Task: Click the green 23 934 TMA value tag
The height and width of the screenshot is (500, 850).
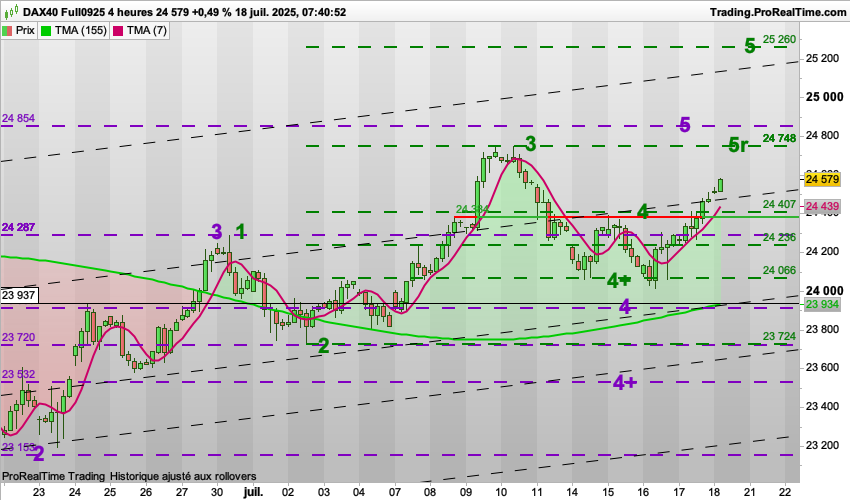Action: (x=822, y=304)
